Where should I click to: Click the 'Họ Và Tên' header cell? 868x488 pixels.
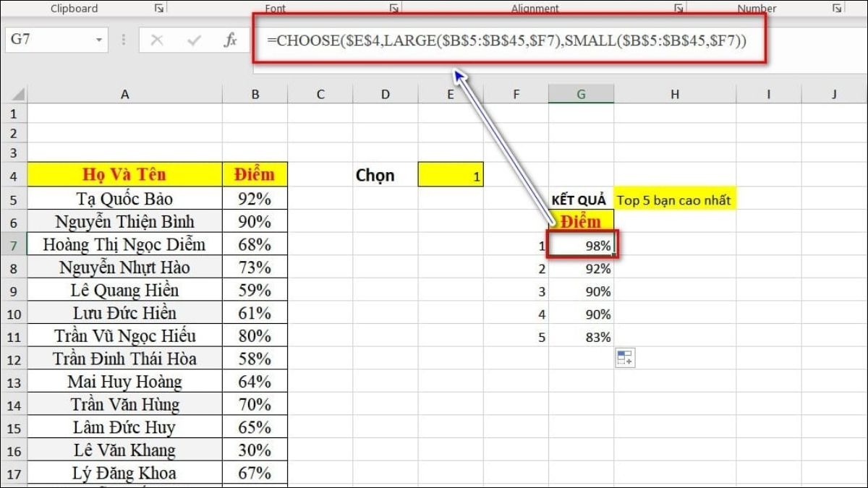coord(125,175)
